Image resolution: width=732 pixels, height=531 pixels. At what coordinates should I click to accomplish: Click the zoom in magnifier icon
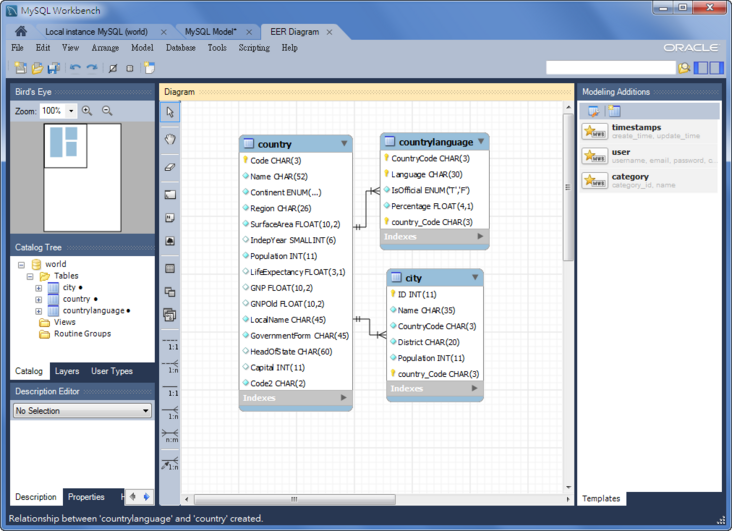[87, 111]
